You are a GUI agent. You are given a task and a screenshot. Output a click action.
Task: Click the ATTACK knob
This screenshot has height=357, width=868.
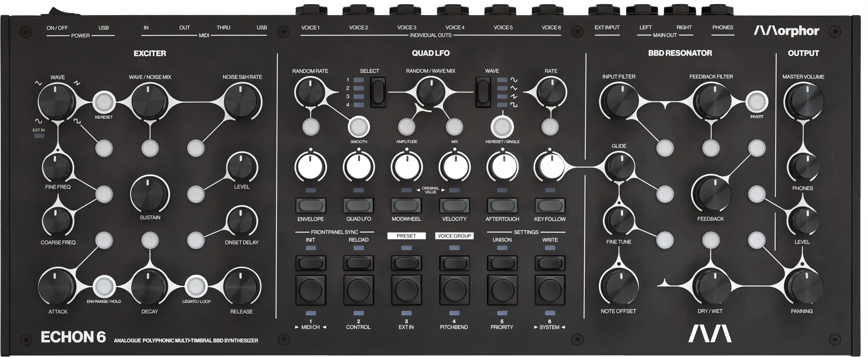[x=57, y=286]
